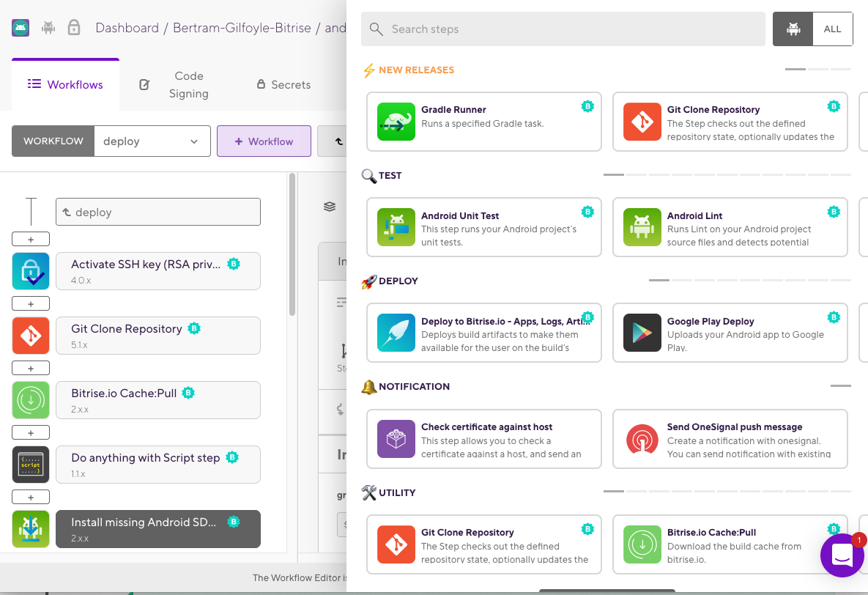The height and width of the screenshot is (595, 868).
Task: Click the Send OneSignal push message title
Action: (735, 426)
